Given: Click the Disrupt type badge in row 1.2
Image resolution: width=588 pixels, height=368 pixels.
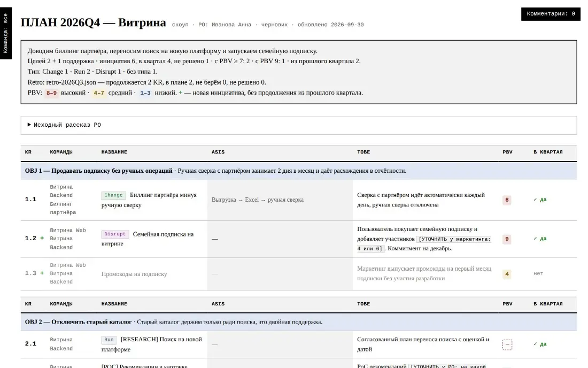Looking at the screenshot, I should [x=115, y=234].
